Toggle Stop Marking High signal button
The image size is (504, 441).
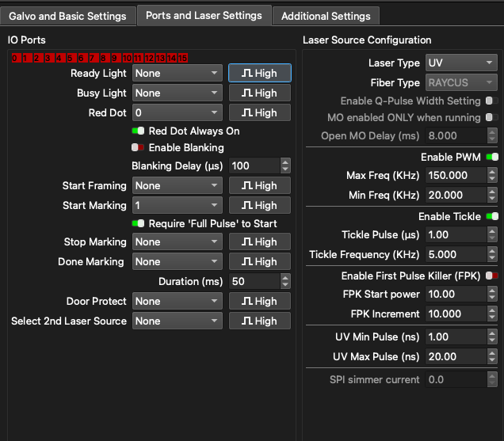click(x=259, y=241)
